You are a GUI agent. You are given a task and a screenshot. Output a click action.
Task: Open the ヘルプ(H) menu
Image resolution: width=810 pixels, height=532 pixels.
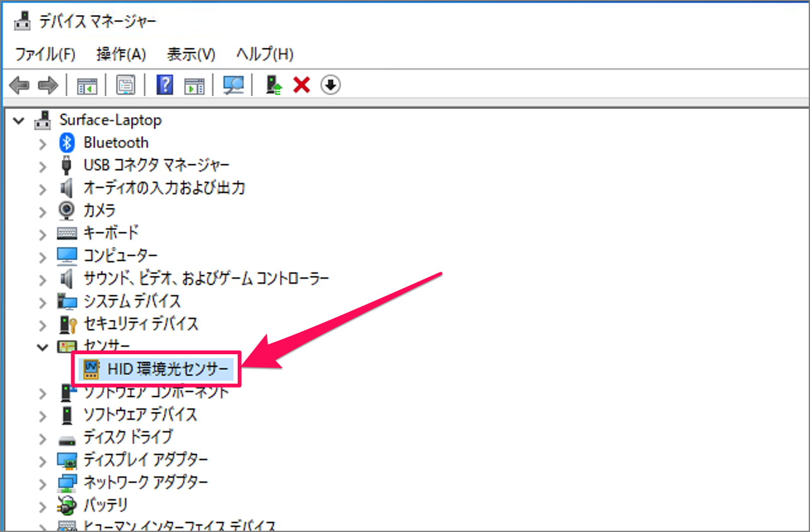point(265,54)
